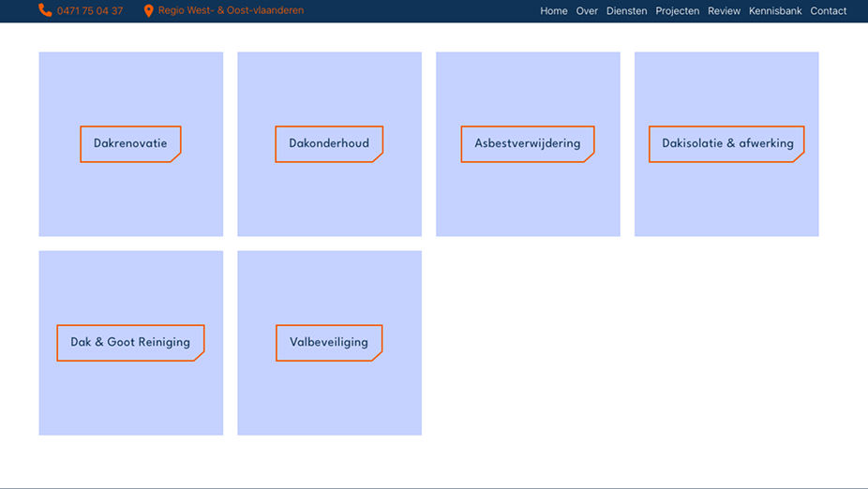Click Dak & Goot Reiniging button
This screenshot has height=489, width=868.
point(130,343)
